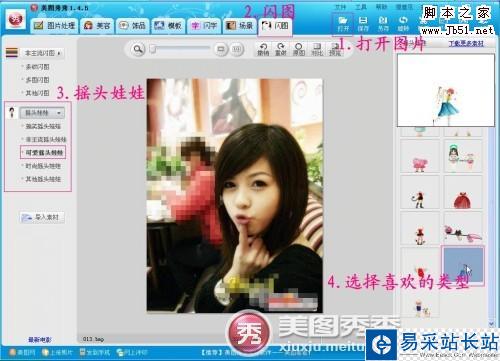This screenshot has height=361, width=500.
Task: Open the 下载更多素材 link
Action: (x=466, y=44)
